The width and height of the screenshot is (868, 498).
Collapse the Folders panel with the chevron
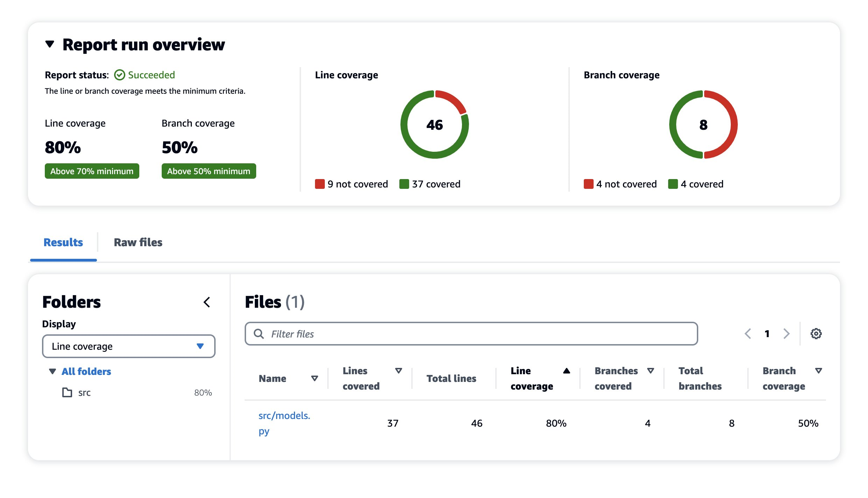(207, 302)
